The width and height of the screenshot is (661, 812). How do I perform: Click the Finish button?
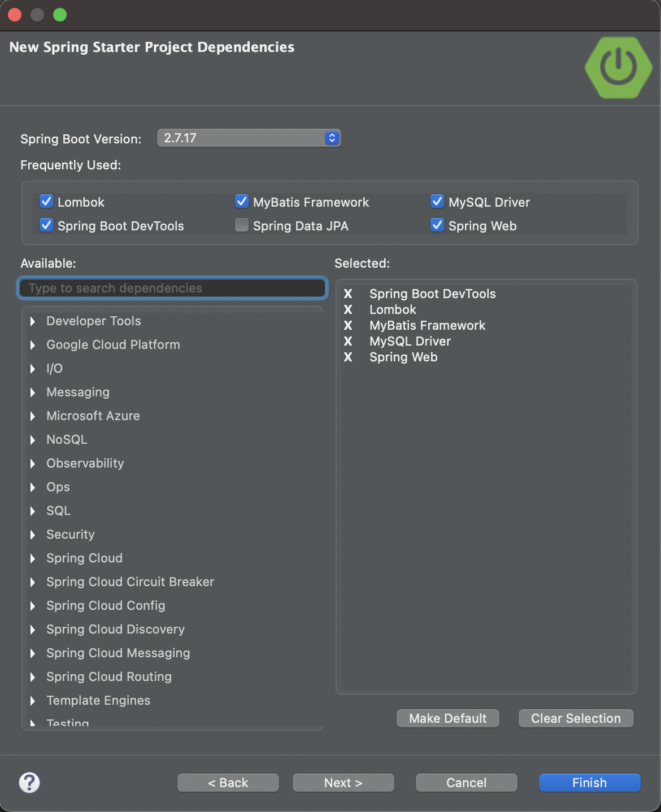pos(589,783)
